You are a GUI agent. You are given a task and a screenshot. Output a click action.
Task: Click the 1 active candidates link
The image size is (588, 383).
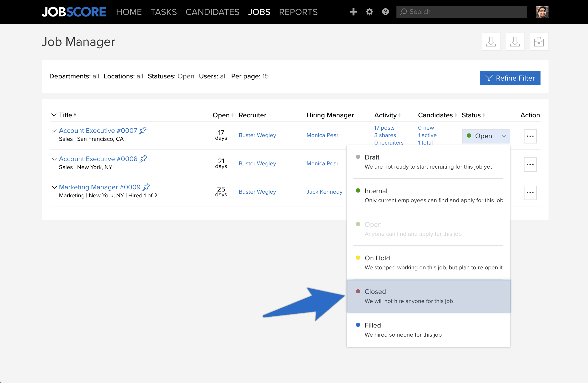427,135
